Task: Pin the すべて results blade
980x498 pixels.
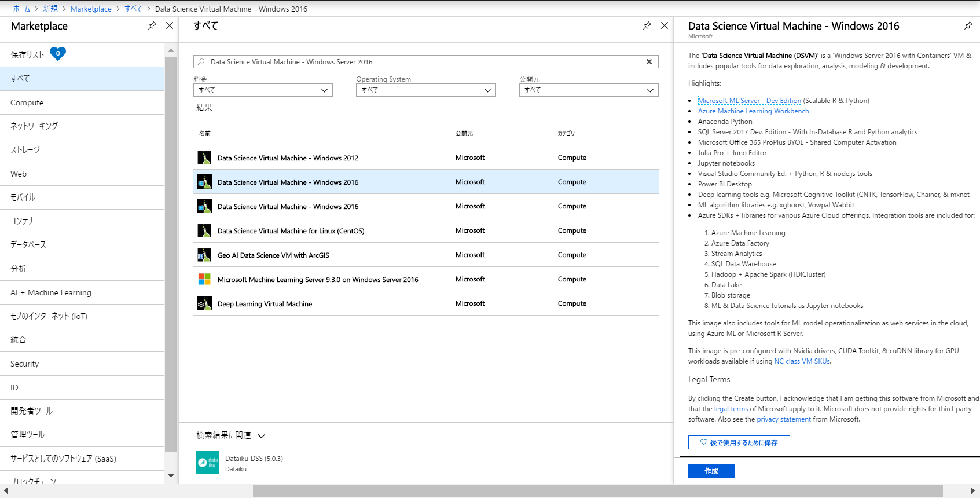Action: (647, 26)
